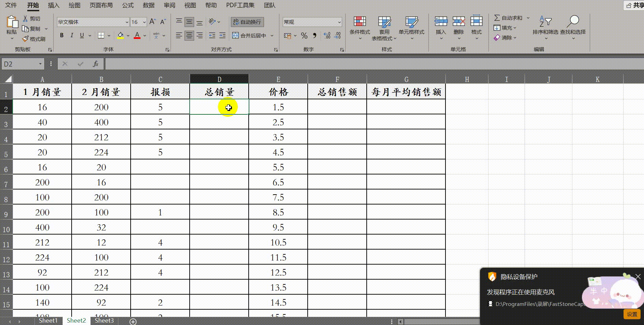This screenshot has height=325, width=644.
Task: Open Conditional Formatting (条件格式)
Action: click(360, 28)
